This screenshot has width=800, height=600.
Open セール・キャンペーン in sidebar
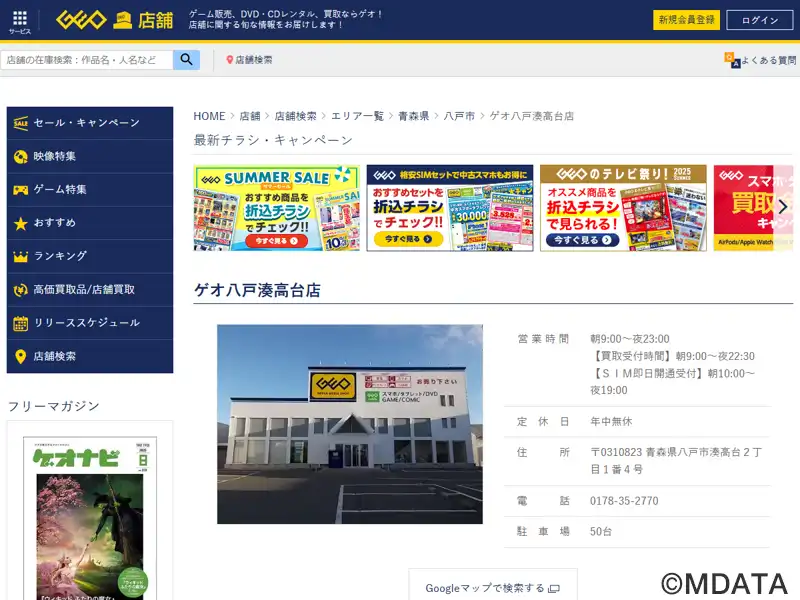point(90,123)
